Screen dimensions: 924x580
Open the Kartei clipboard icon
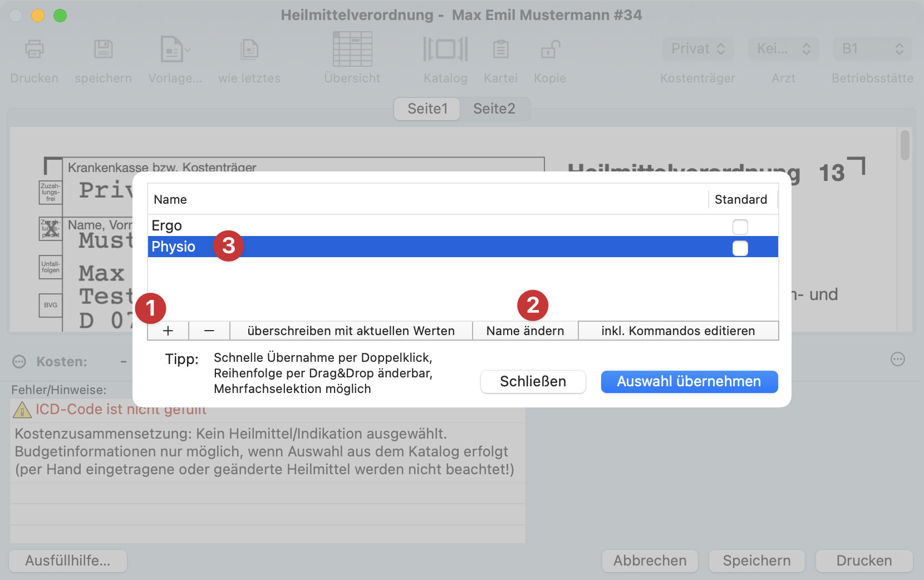[x=501, y=50]
